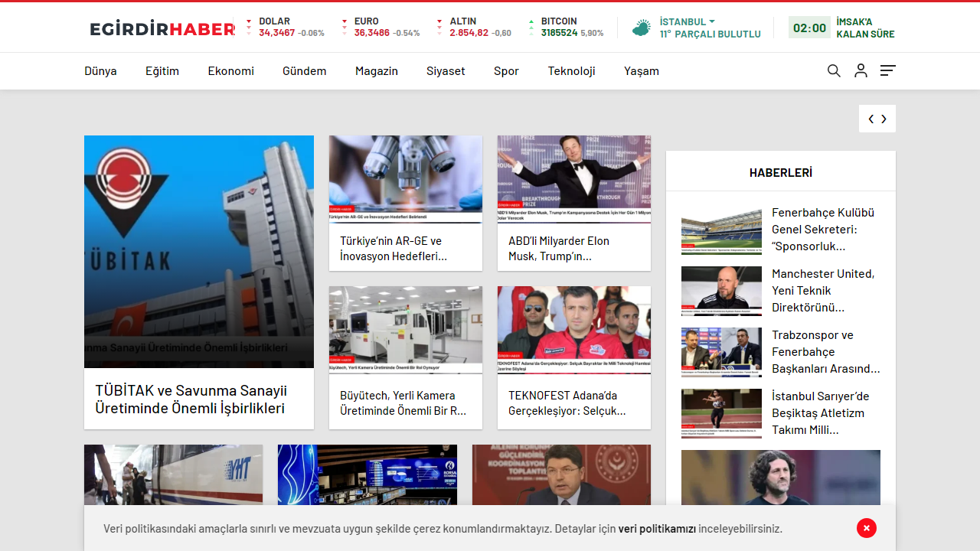The height and width of the screenshot is (551, 980).
Task: Open the TÜBİTAK ve Savunma Sanayii headline
Action: click(x=191, y=399)
